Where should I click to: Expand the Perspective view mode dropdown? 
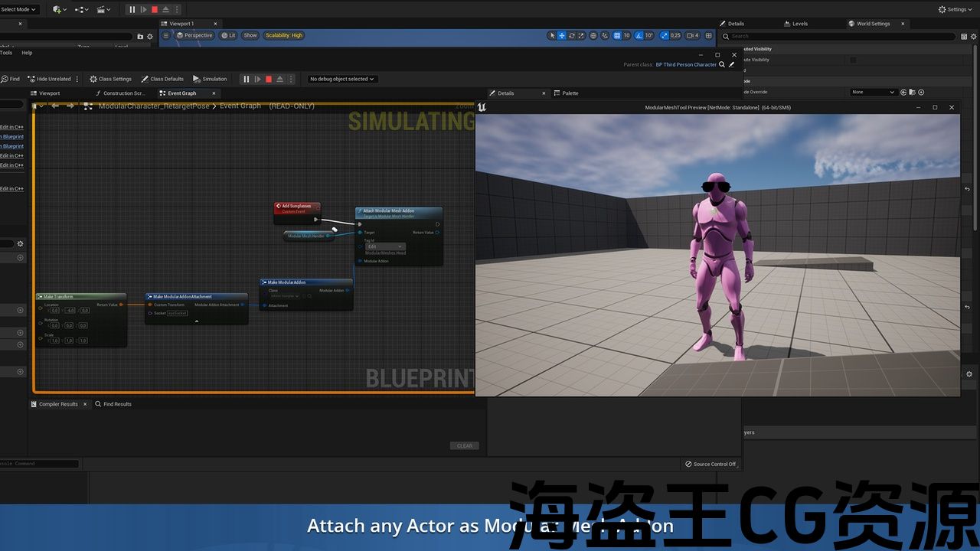pyautogui.click(x=194, y=35)
